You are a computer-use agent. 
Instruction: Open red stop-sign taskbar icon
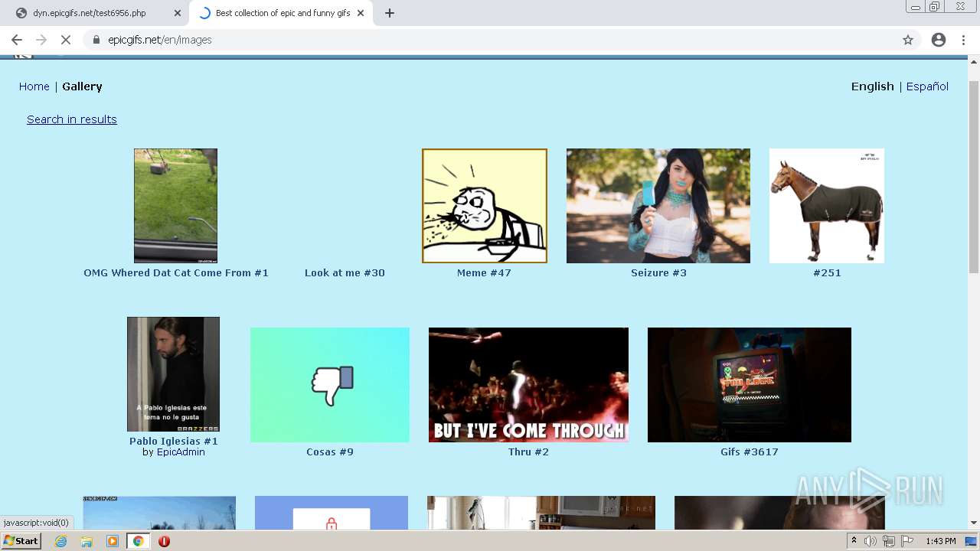click(164, 541)
